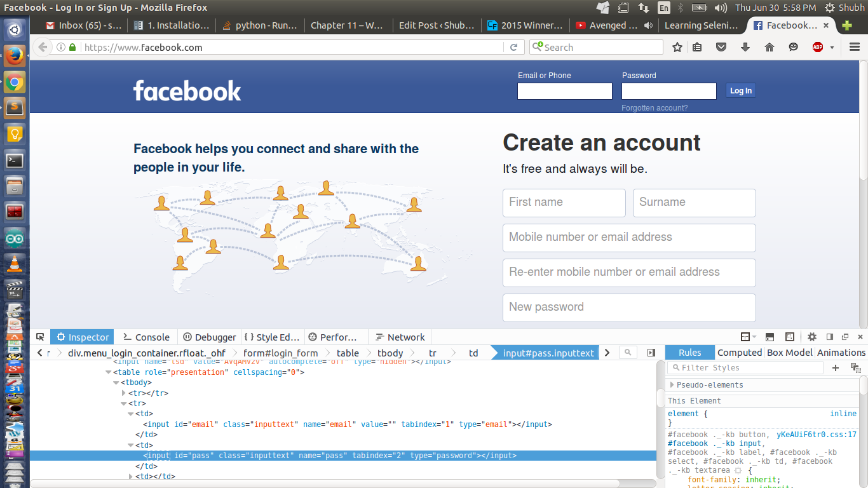The image size is (868, 488).
Task: Collapse the tbody node in markup tree
Action: tap(116, 383)
